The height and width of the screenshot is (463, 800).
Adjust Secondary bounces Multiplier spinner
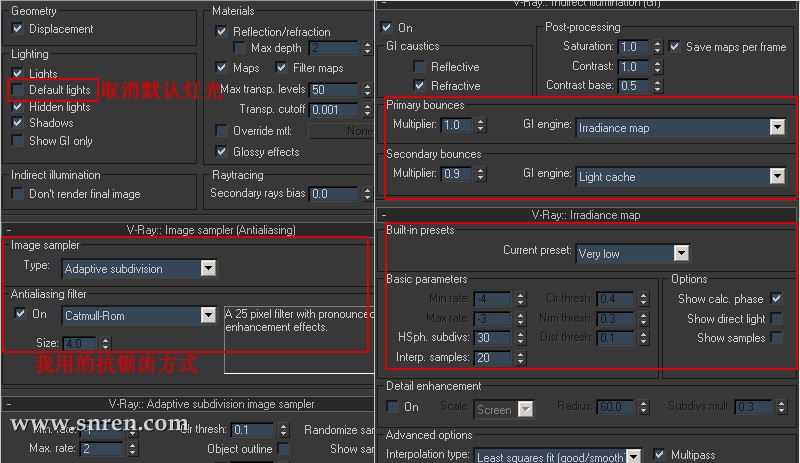click(481, 174)
